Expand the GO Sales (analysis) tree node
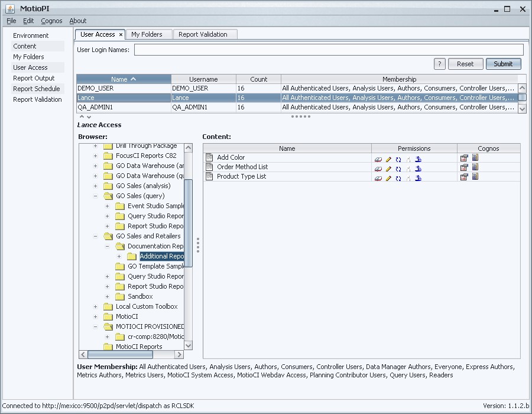 pyautogui.click(x=95, y=186)
